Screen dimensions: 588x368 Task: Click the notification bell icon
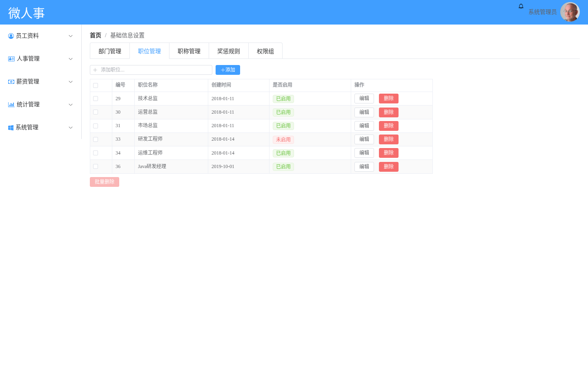point(521,6)
